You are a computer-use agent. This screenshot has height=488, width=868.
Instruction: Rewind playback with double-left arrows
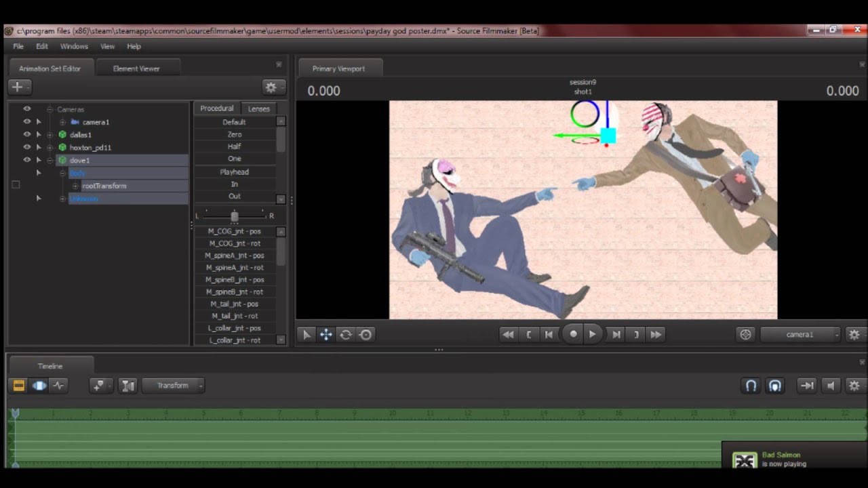(507, 334)
